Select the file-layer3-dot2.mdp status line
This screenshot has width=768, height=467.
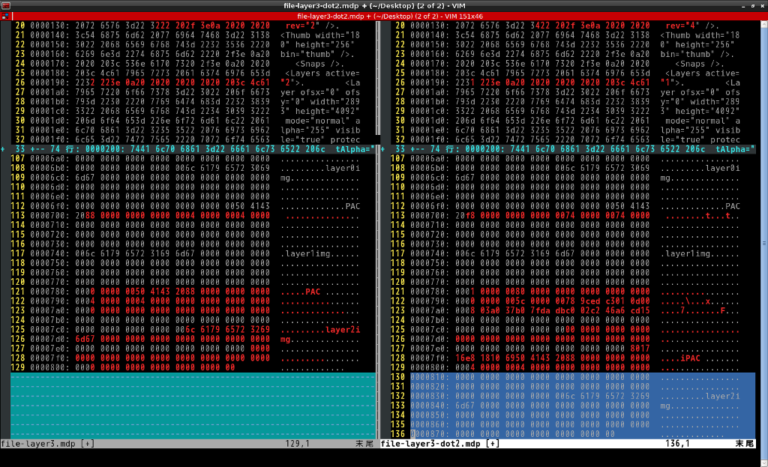click(x=430, y=442)
